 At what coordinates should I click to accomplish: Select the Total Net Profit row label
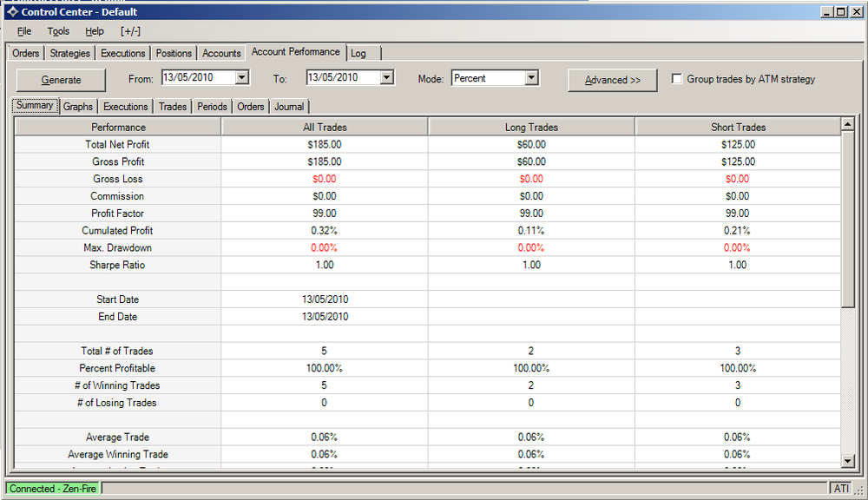tap(117, 144)
